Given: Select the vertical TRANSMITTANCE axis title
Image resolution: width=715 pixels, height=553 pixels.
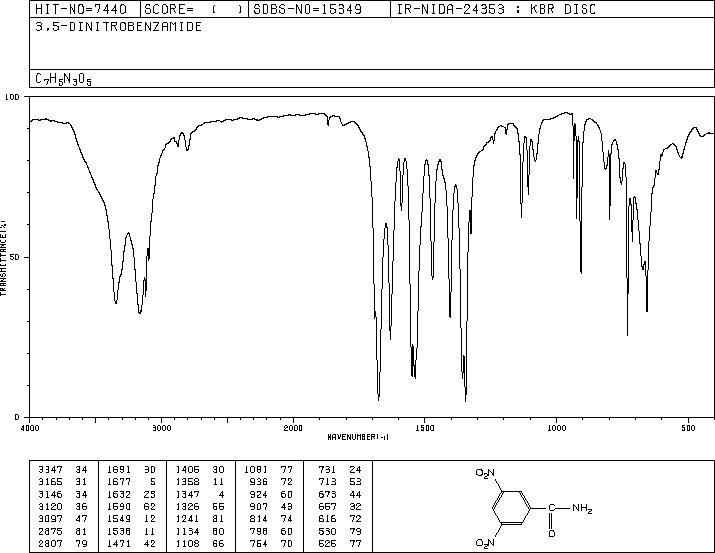Looking at the screenshot, I should click(3, 258).
